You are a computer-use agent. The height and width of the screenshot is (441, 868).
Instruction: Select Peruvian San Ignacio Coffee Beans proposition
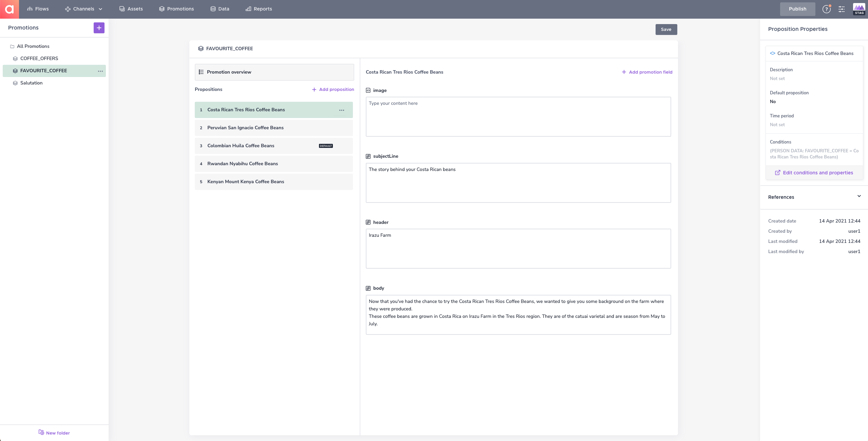click(x=274, y=128)
